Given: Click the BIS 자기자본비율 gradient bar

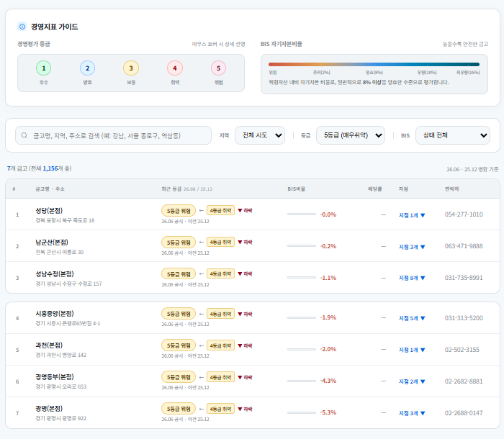Looking at the screenshot, I should [x=374, y=64].
